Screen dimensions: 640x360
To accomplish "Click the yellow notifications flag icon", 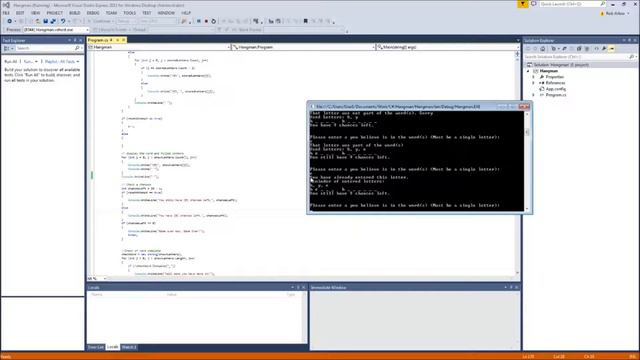I will 523,4.
